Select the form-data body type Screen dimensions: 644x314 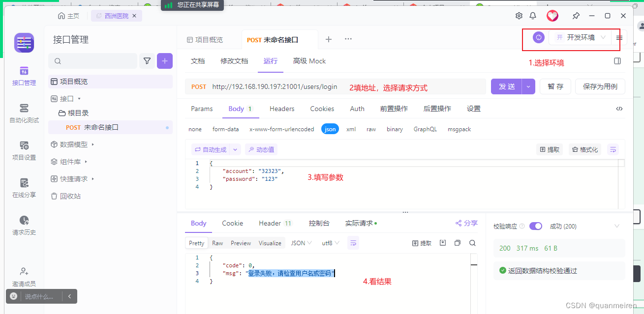226,129
